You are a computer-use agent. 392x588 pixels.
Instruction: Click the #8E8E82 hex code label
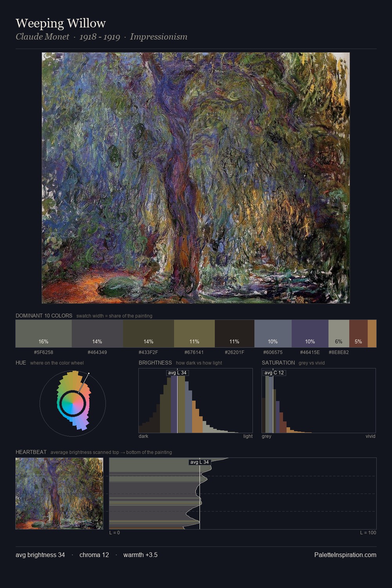339,352
